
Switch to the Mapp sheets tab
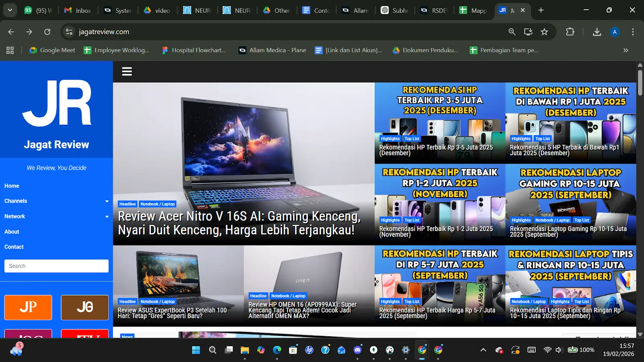[x=473, y=10]
